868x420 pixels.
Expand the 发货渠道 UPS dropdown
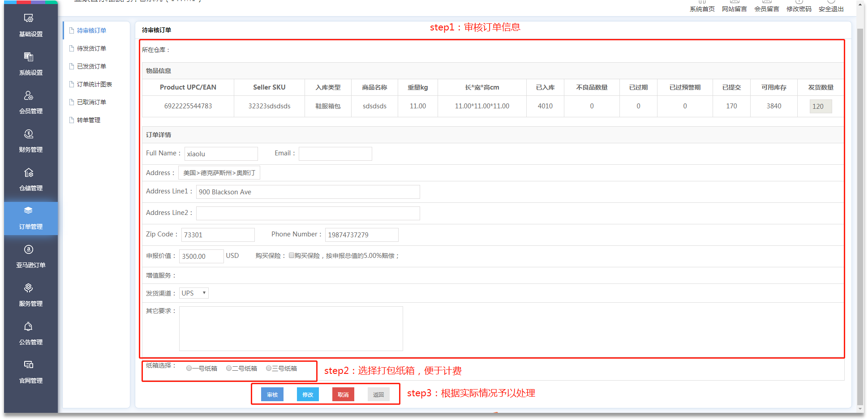point(193,293)
